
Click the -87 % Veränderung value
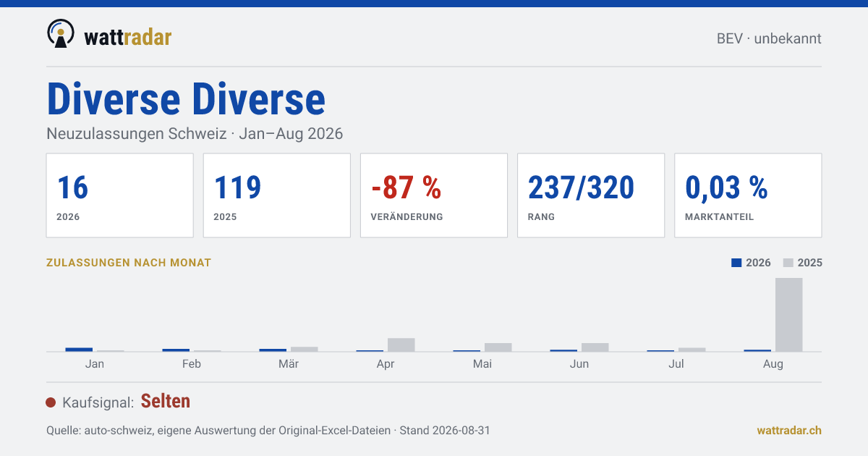pos(406,187)
